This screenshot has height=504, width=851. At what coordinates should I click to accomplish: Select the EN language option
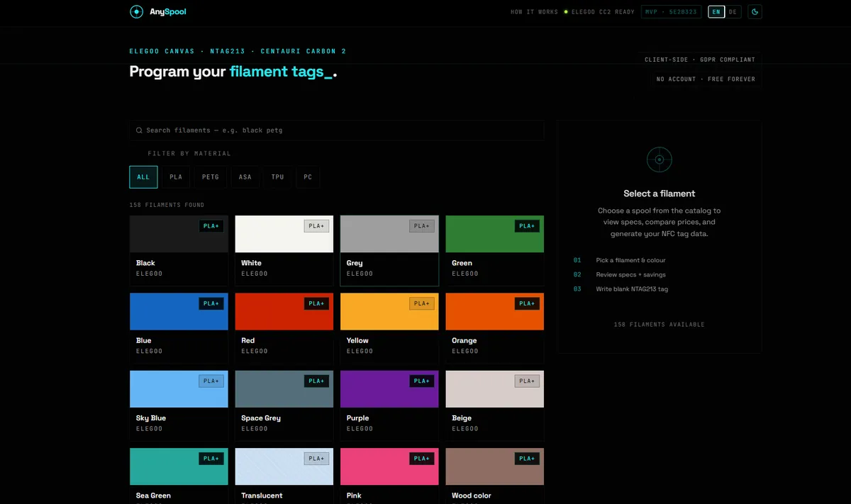716,11
